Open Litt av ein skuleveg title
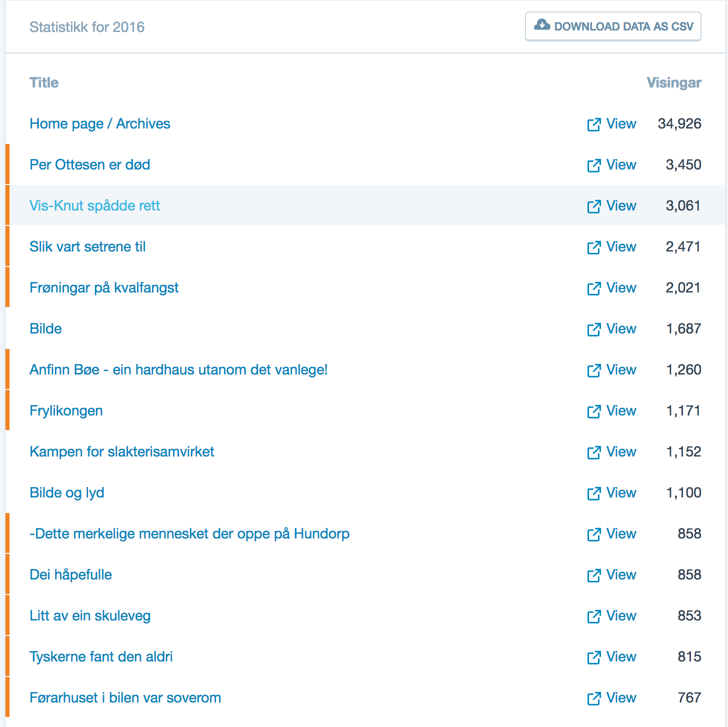 click(90, 616)
